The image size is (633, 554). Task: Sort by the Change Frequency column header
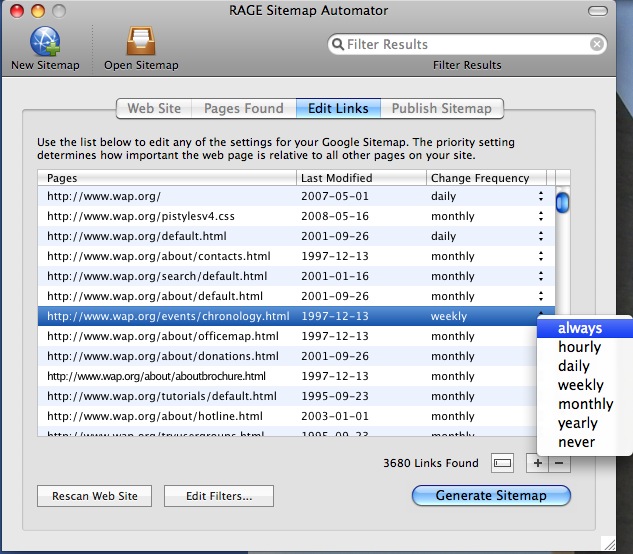click(x=486, y=178)
